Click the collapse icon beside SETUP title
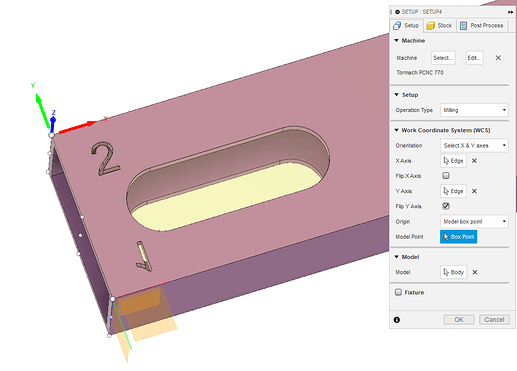This screenshot has width=517, height=371. pyautogui.click(x=397, y=12)
